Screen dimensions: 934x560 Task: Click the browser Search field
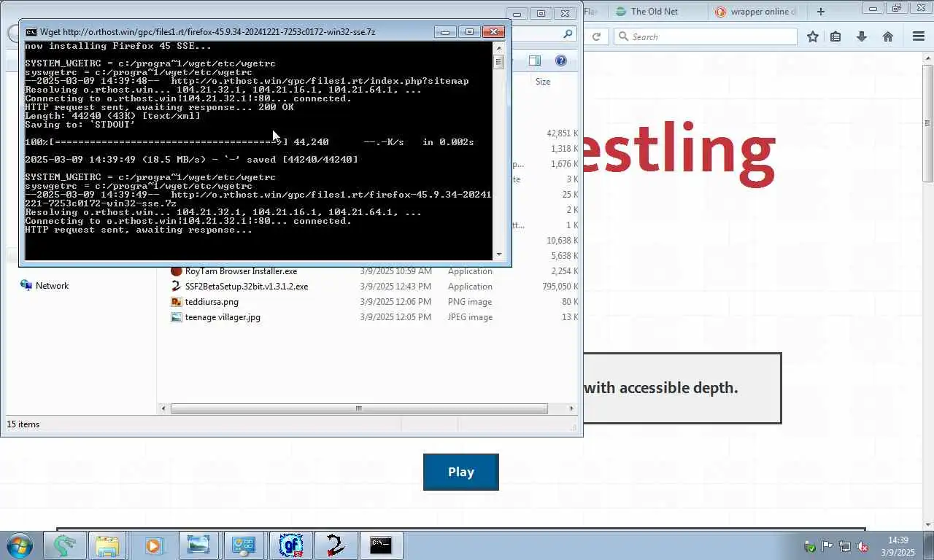coord(705,36)
